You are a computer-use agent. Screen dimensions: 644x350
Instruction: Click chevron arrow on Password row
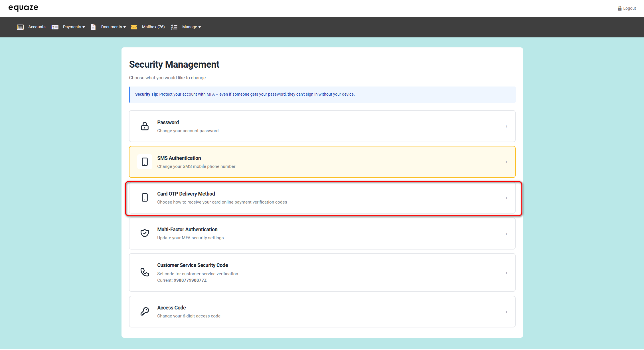click(506, 126)
